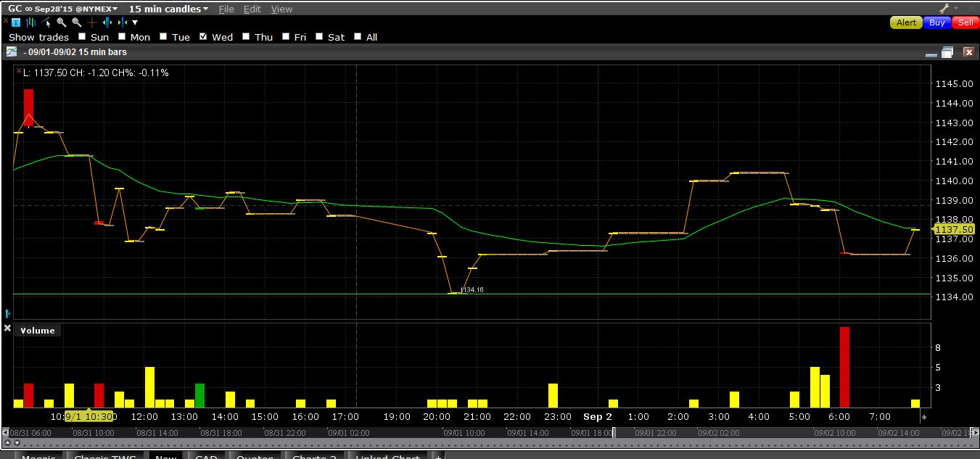This screenshot has height=459, width=980.
Task: Uncheck the Wed trades checkbox
Action: [x=204, y=36]
